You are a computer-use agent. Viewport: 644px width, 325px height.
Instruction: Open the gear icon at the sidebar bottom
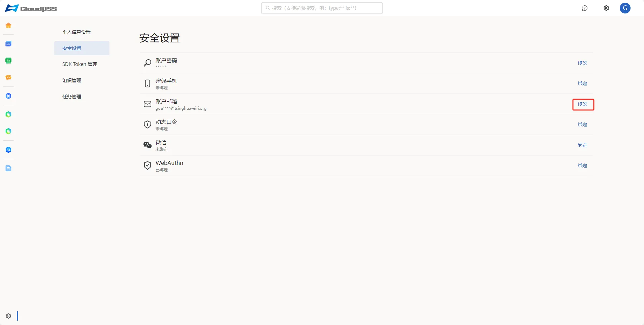tap(8, 316)
